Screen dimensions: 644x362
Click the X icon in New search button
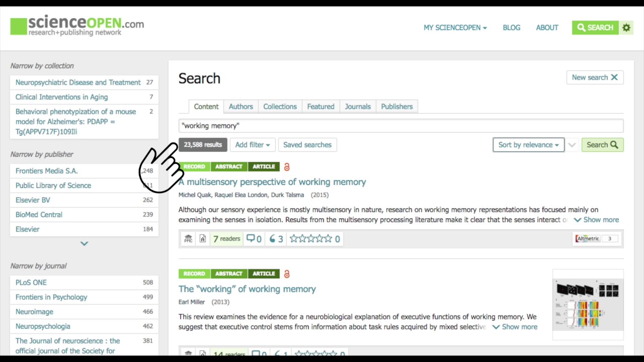(614, 77)
